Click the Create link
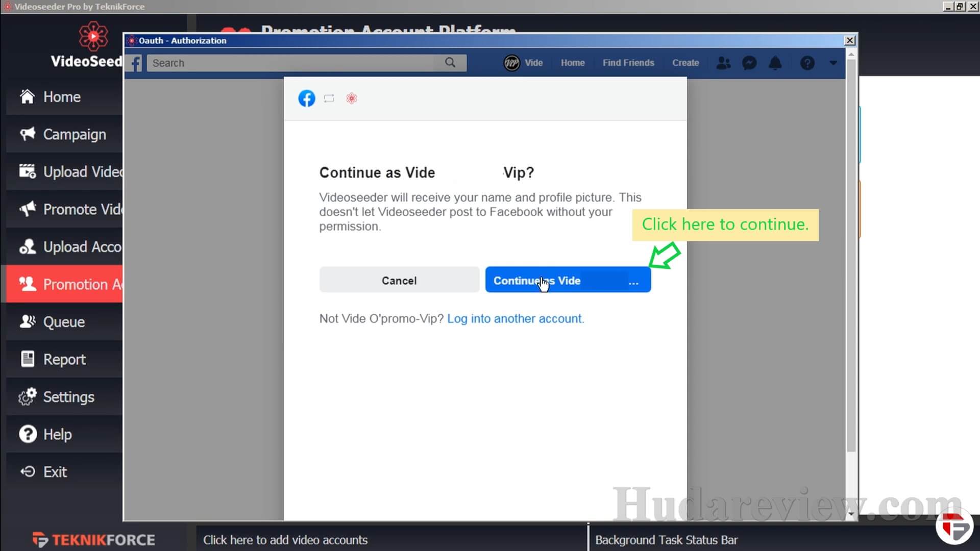Image resolution: width=980 pixels, height=551 pixels. pos(685,63)
